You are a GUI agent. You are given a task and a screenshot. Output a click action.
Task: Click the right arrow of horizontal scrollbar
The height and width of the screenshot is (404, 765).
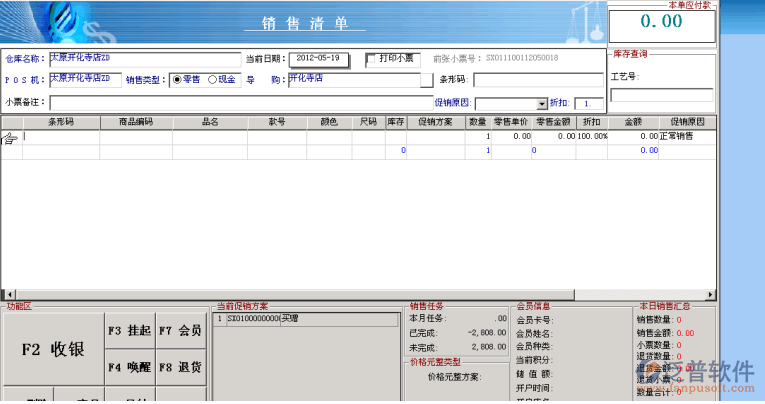tap(711, 295)
